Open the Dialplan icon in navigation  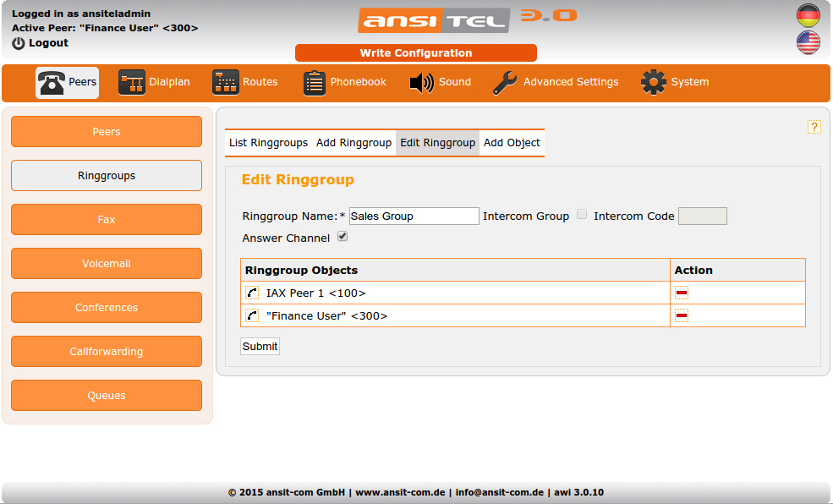pos(131,83)
